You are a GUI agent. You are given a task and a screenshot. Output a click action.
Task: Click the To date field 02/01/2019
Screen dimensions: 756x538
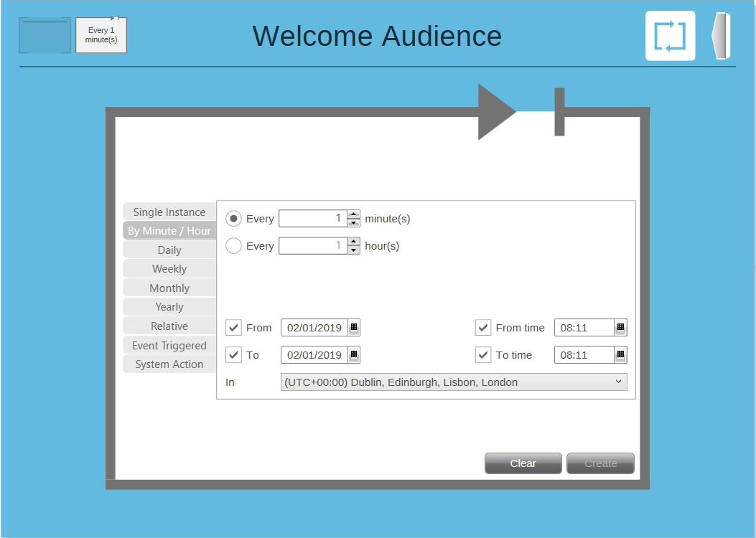[x=314, y=355]
